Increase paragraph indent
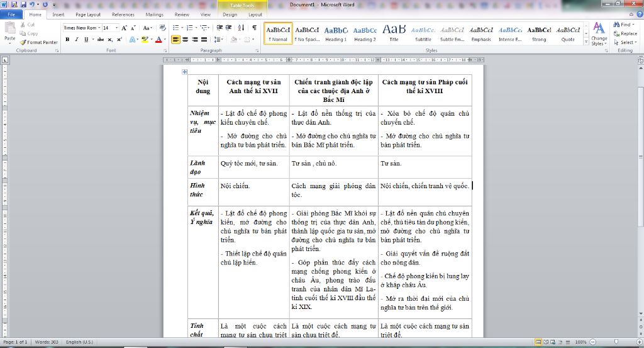The height and width of the screenshot is (348, 644). [229, 28]
